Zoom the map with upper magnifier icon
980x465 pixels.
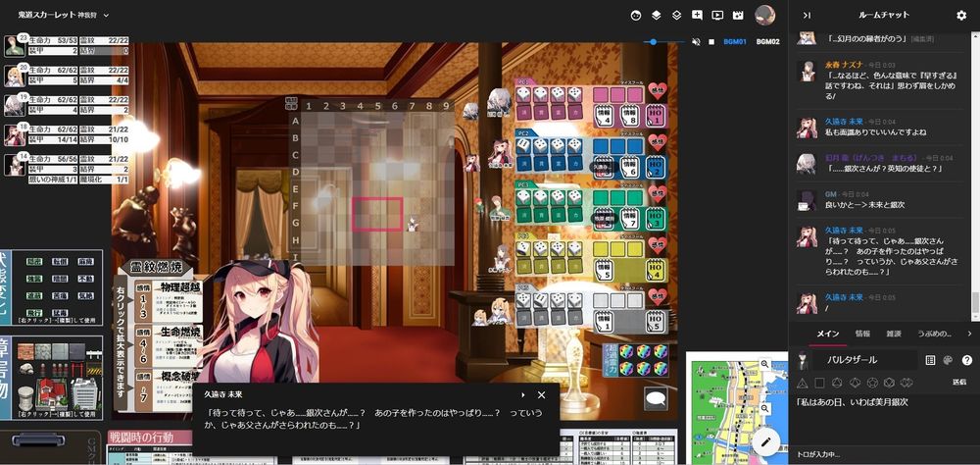click(764, 364)
